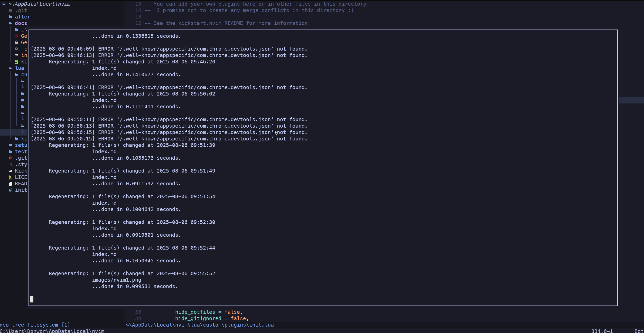Click the orange diamond icon beside the .gitignore entry
This screenshot has height=333, width=644.
click(10, 158)
